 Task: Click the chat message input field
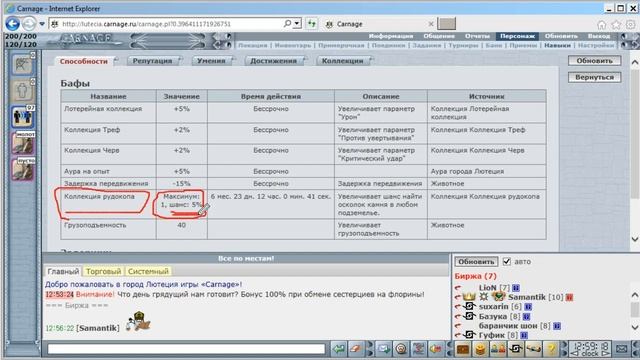(186, 349)
